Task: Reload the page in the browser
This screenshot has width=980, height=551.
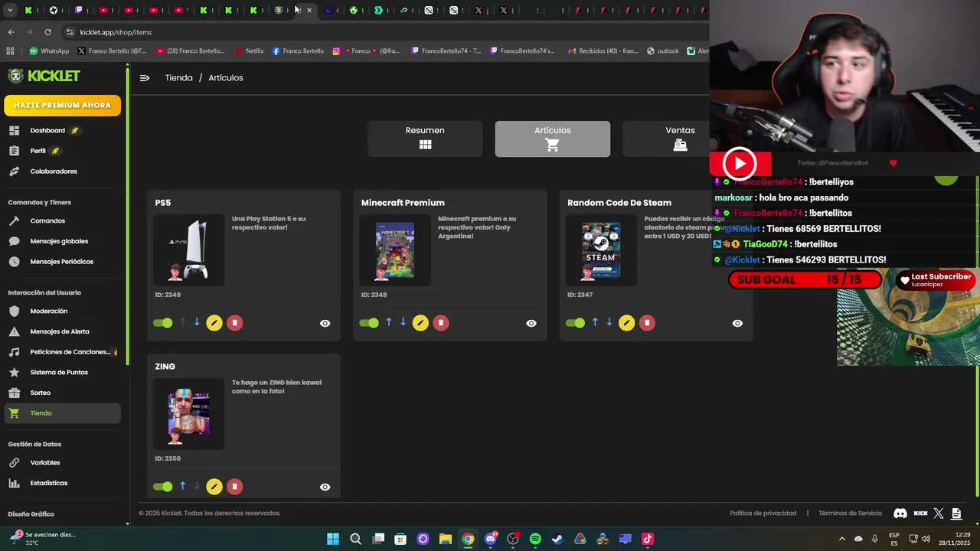Action: (x=47, y=32)
